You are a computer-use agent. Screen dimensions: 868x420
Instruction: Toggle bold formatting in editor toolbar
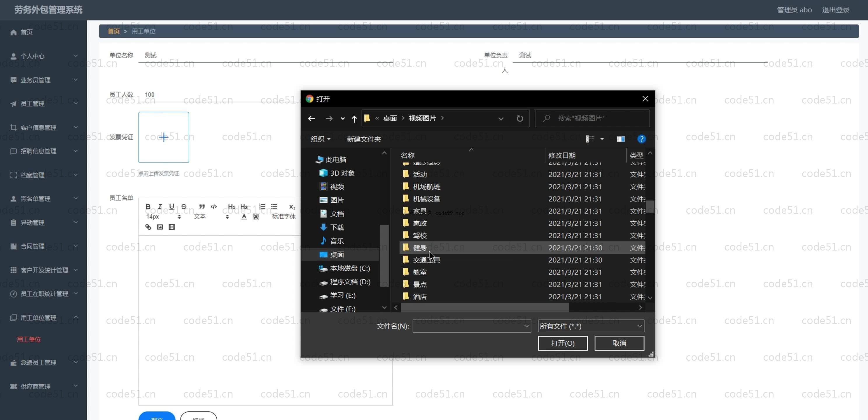(148, 206)
